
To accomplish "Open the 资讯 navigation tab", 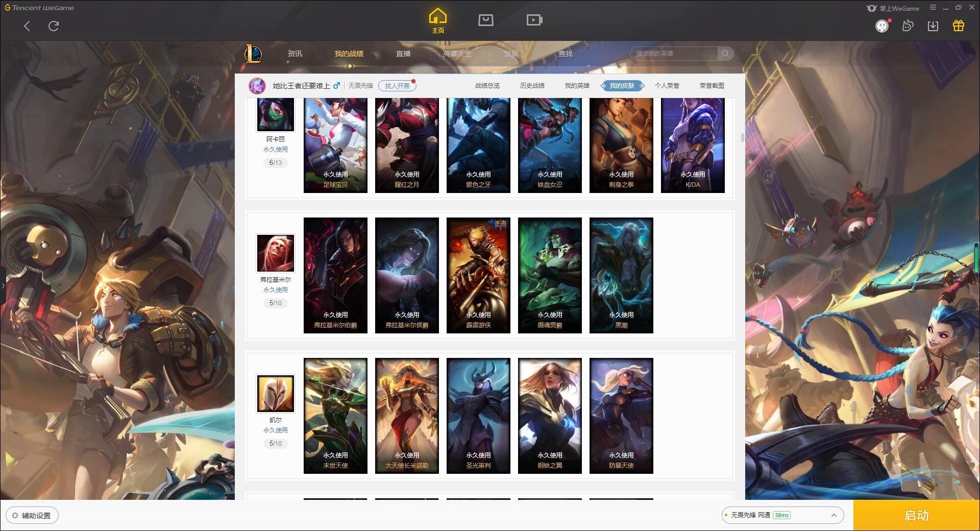I will [x=295, y=54].
